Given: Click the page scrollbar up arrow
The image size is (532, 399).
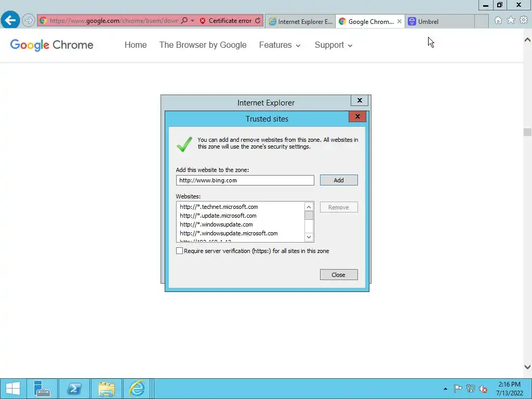Looking at the screenshot, I should point(527,39).
